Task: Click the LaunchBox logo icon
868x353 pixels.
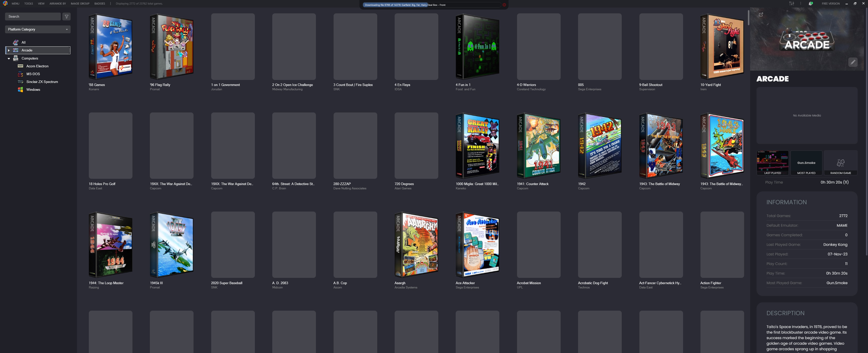Action: click(5, 3)
